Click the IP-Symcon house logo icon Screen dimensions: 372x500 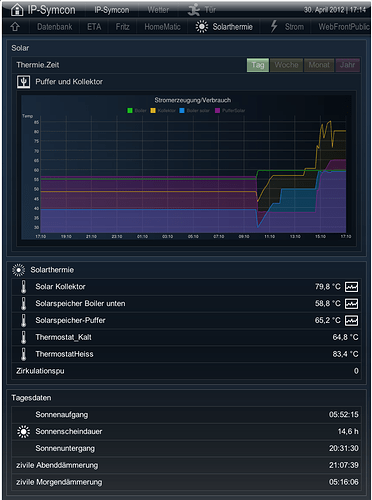point(17,10)
